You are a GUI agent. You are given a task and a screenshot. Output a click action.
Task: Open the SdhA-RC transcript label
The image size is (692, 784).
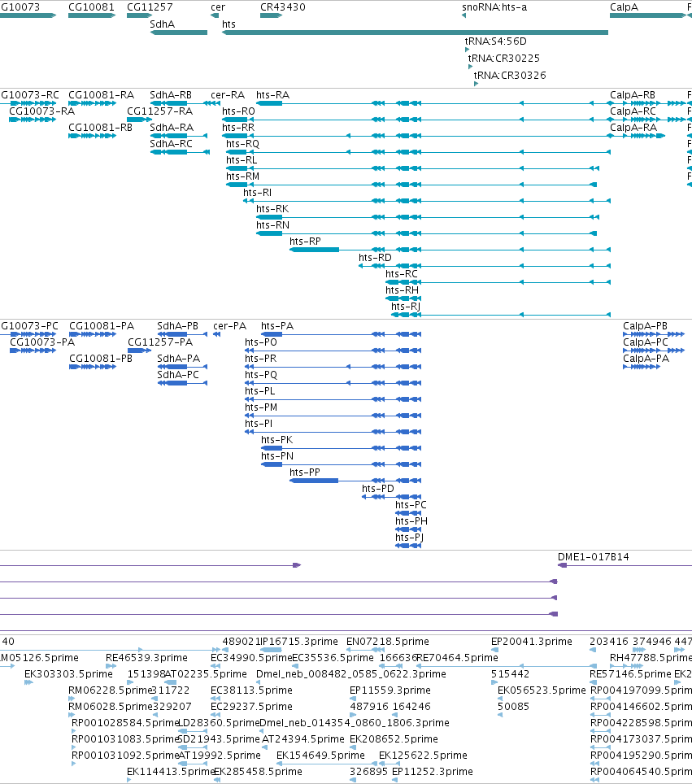coord(171,143)
